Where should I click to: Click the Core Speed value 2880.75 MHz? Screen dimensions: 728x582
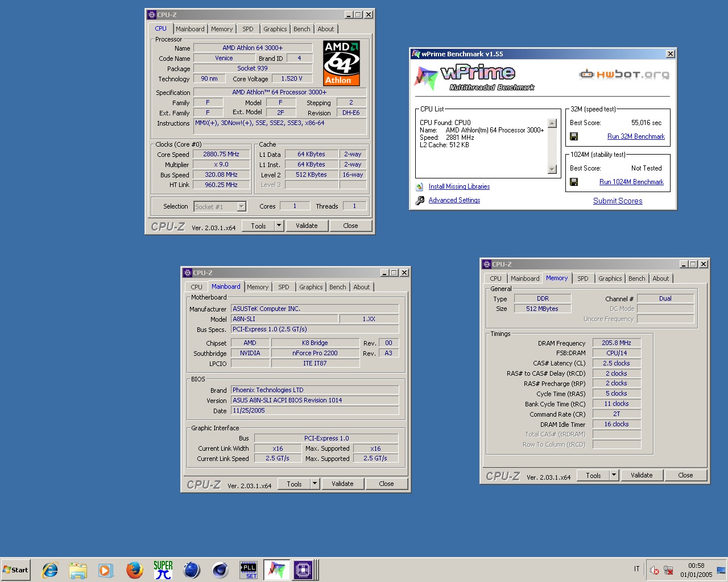coord(221,154)
